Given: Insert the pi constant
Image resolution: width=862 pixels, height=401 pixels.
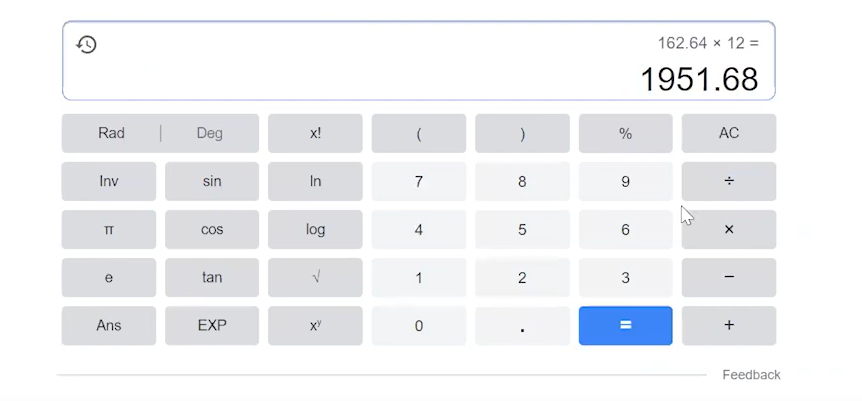Looking at the screenshot, I should [x=109, y=229].
